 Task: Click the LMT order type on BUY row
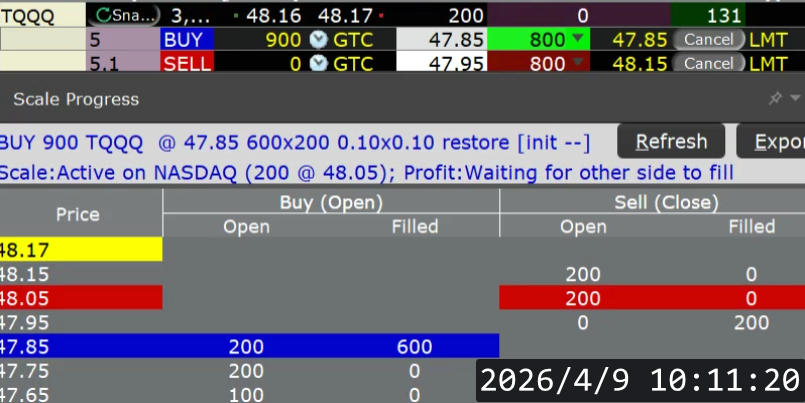768,40
